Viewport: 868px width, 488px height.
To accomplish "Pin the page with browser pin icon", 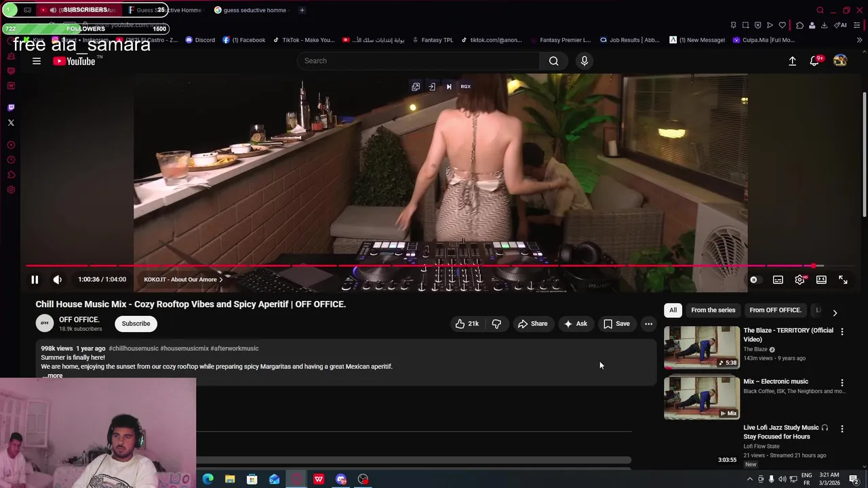I will (x=733, y=25).
